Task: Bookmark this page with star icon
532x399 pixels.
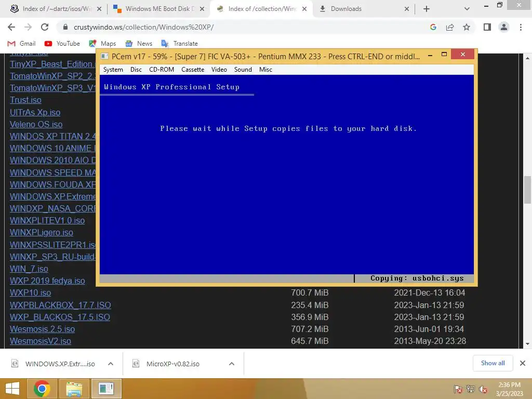Action: coord(467,27)
